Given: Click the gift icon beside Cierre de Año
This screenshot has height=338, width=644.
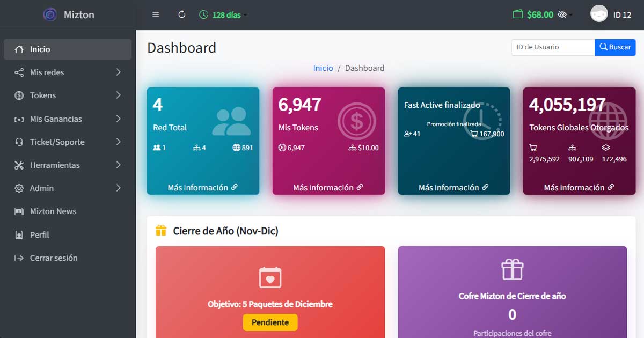Looking at the screenshot, I should pyautogui.click(x=161, y=231).
